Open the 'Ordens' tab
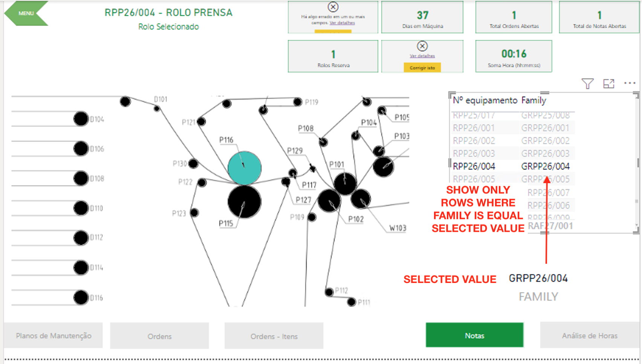The width and height of the screenshot is (642, 364). click(x=159, y=336)
